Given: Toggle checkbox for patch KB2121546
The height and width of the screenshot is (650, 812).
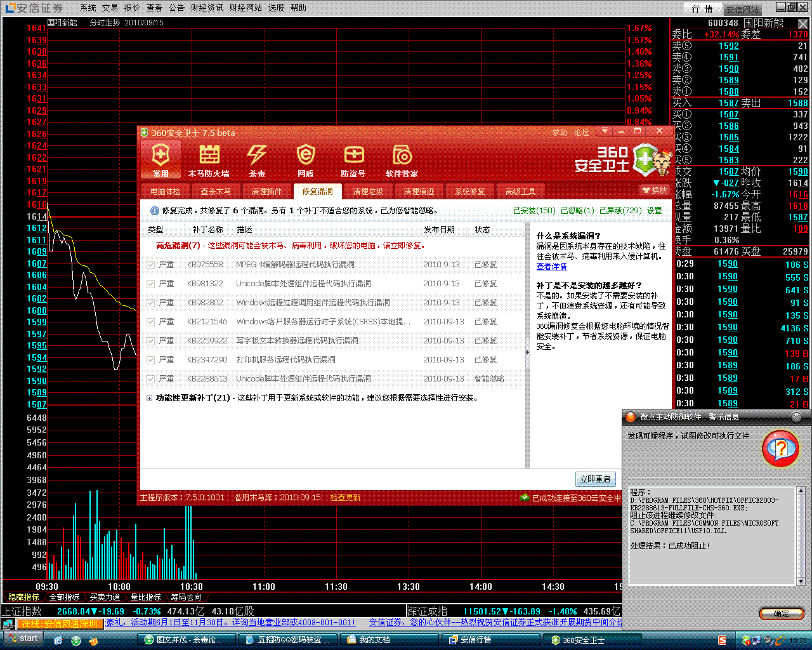Looking at the screenshot, I should click(151, 322).
